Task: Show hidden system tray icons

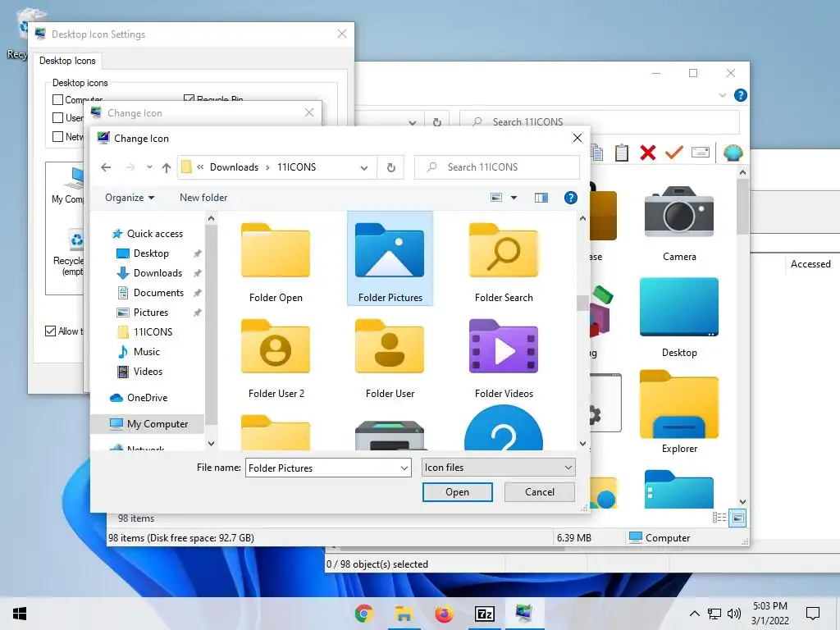Action: pyautogui.click(x=694, y=614)
